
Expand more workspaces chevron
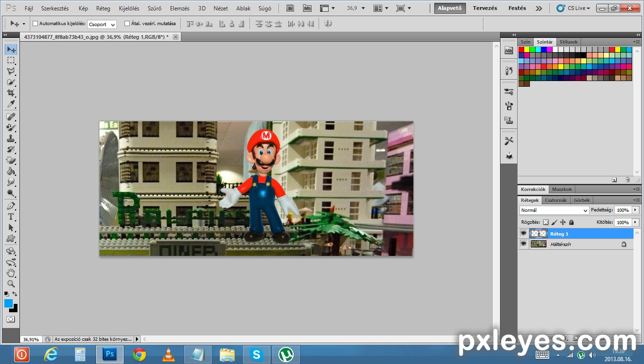539,8
